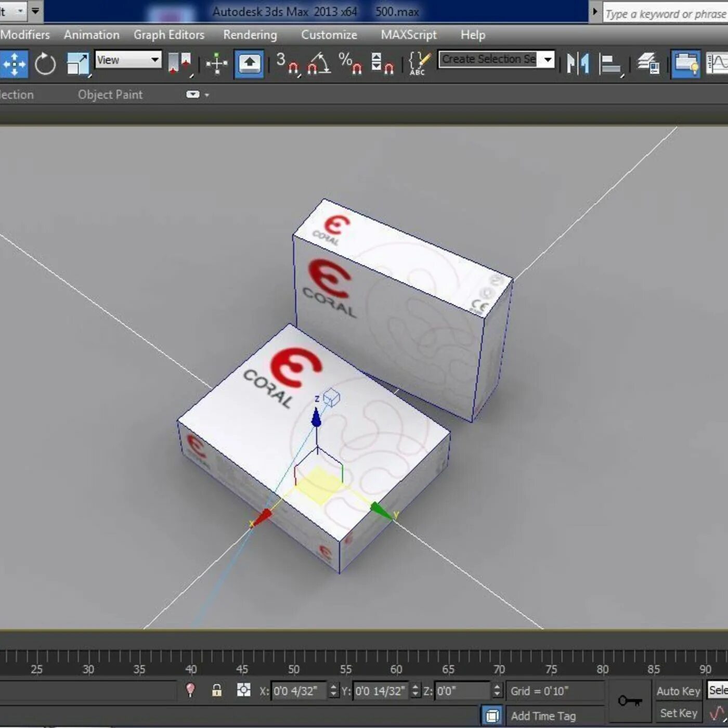728x728 pixels.
Task: Adjust the X coordinate spinner
Action: (x=334, y=691)
